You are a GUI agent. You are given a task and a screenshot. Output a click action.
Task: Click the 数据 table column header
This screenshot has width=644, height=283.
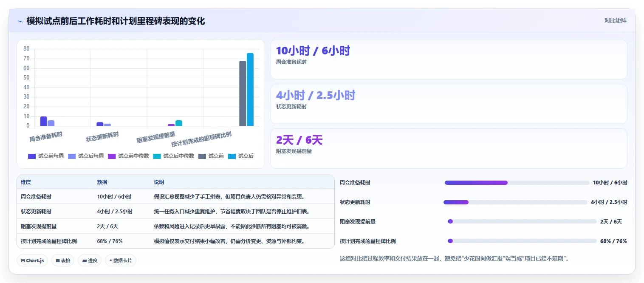[x=102, y=182]
